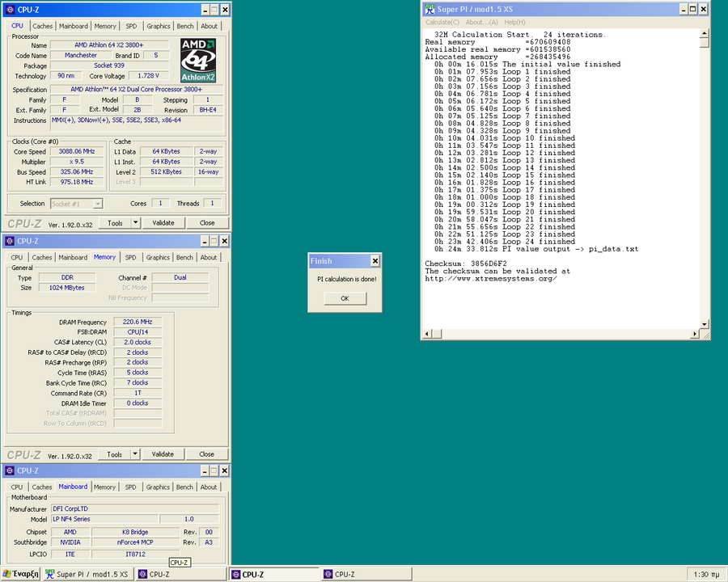The width and height of the screenshot is (728, 582).
Task: Click the Bus Speed value '325.06 MHz'
Action: [x=77, y=172]
